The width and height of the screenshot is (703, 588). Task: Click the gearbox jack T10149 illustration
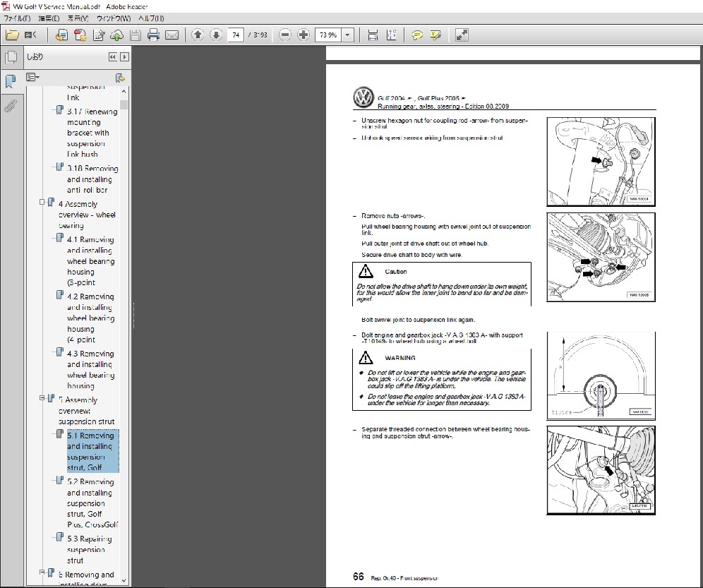tap(601, 376)
